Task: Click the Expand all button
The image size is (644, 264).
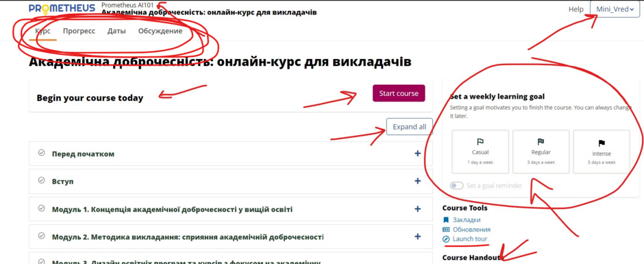Action: (x=410, y=127)
